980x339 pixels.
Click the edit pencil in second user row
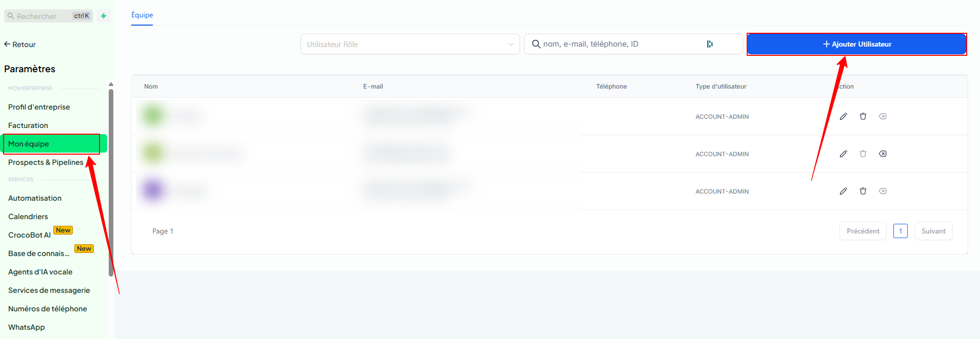(x=843, y=154)
